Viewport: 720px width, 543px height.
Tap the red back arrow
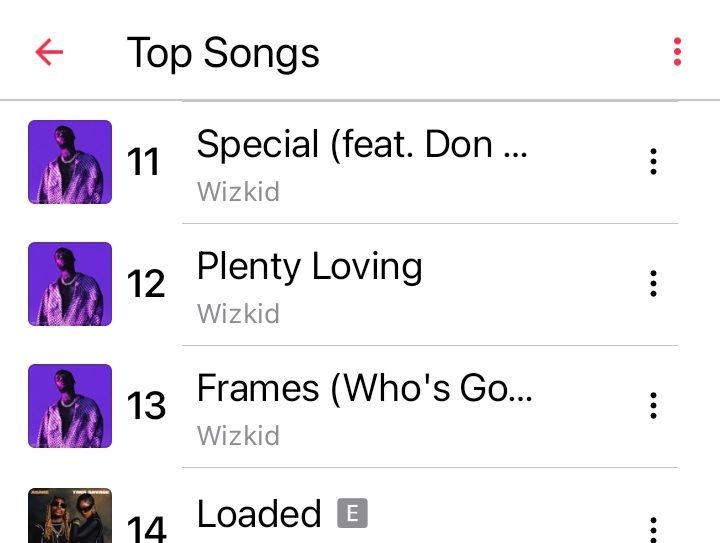[49, 52]
